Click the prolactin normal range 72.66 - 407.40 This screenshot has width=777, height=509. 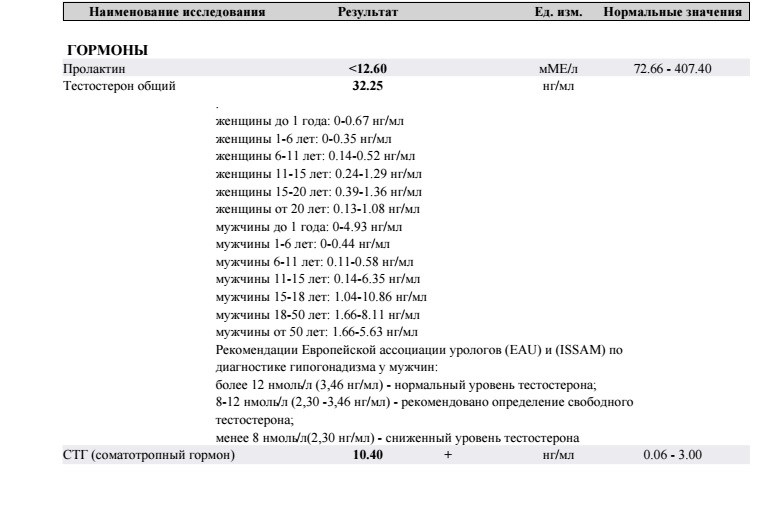pyautogui.click(x=673, y=68)
